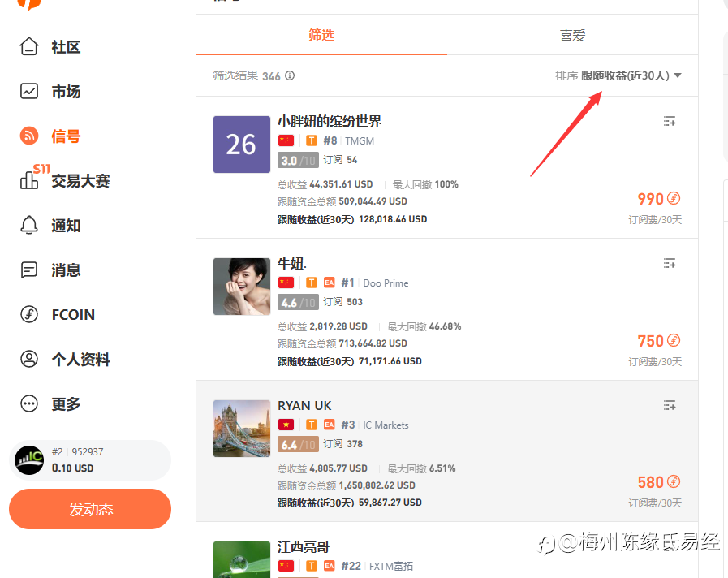This screenshot has width=728, height=578.
Task: Click FCOIN symbol next to 580 fee
Action: click(674, 481)
